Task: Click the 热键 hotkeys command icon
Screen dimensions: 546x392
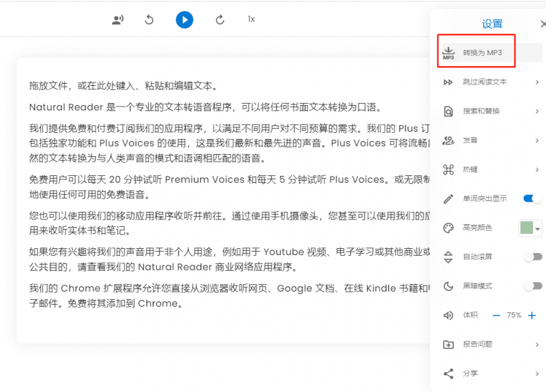Action: [x=448, y=169]
